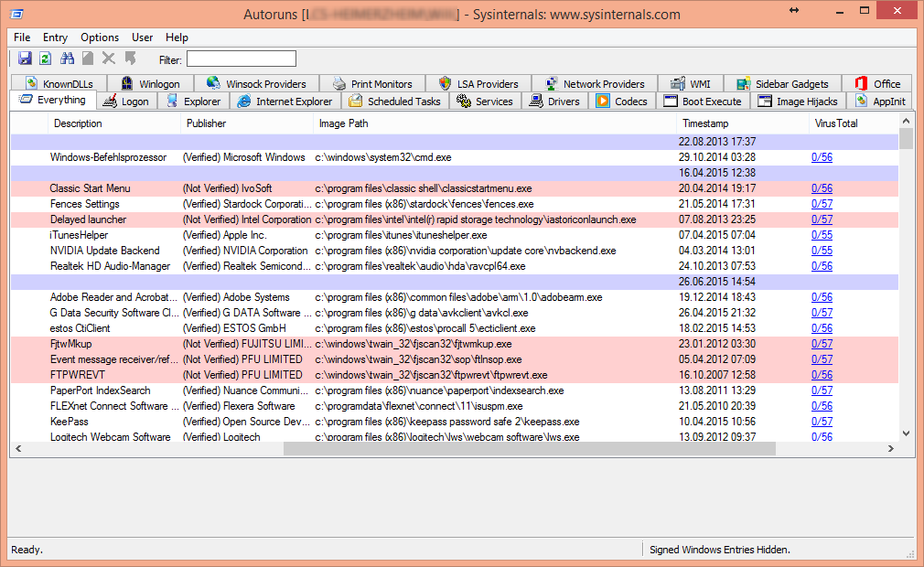Open the User menu
The image size is (924, 567).
[142, 37]
